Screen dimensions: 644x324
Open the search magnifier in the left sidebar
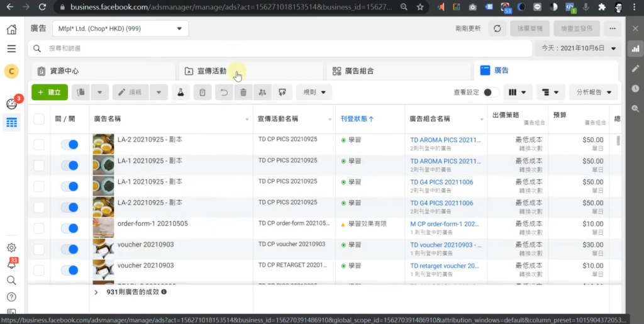(11, 281)
